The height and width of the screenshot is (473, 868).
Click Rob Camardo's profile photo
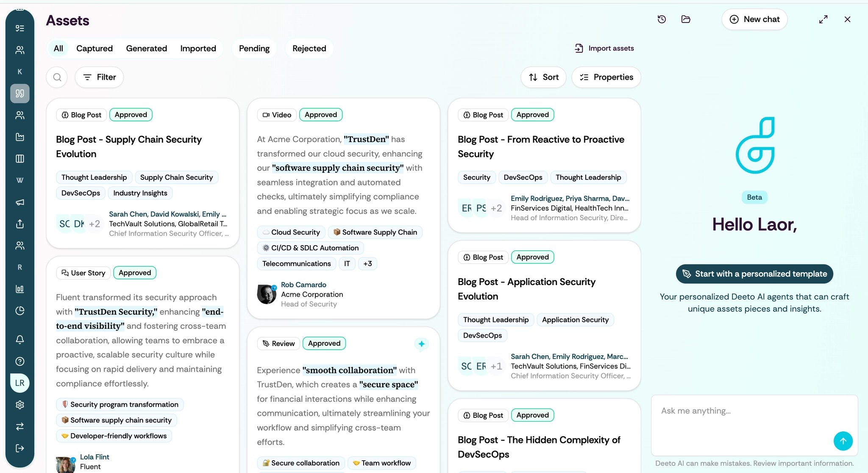pyautogui.click(x=267, y=294)
